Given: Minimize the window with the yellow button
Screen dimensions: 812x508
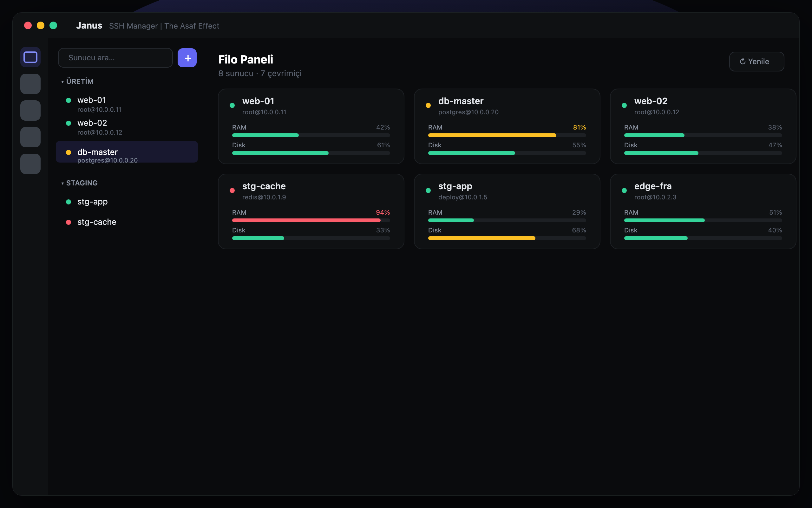Looking at the screenshot, I should pyautogui.click(x=41, y=25).
